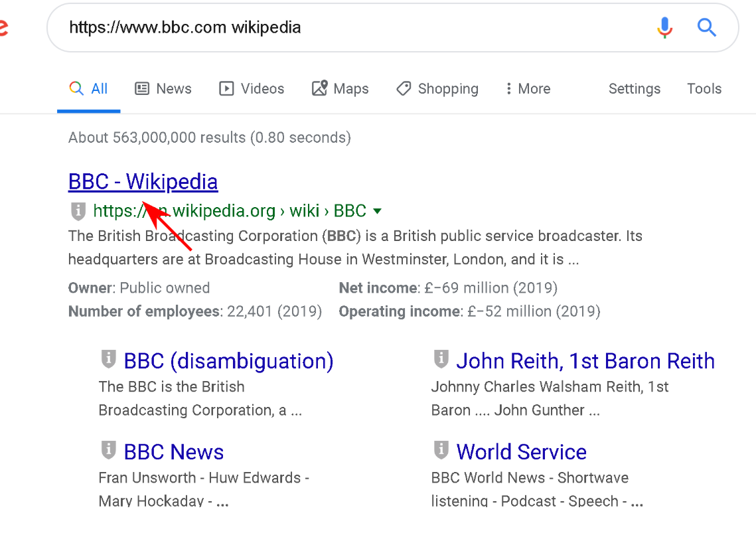This screenshot has height=553, width=756.
Task: Click the voice search microphone icon
Action: point(664,27)
